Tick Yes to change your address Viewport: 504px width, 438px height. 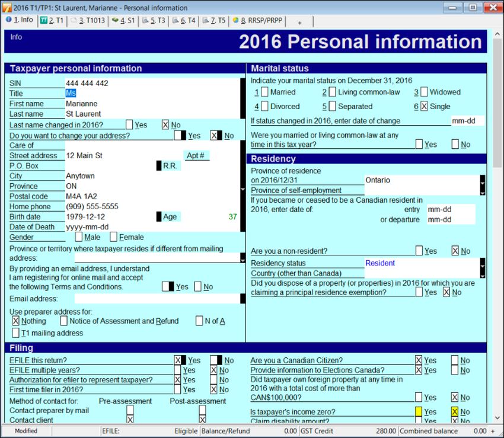[177, 135]
